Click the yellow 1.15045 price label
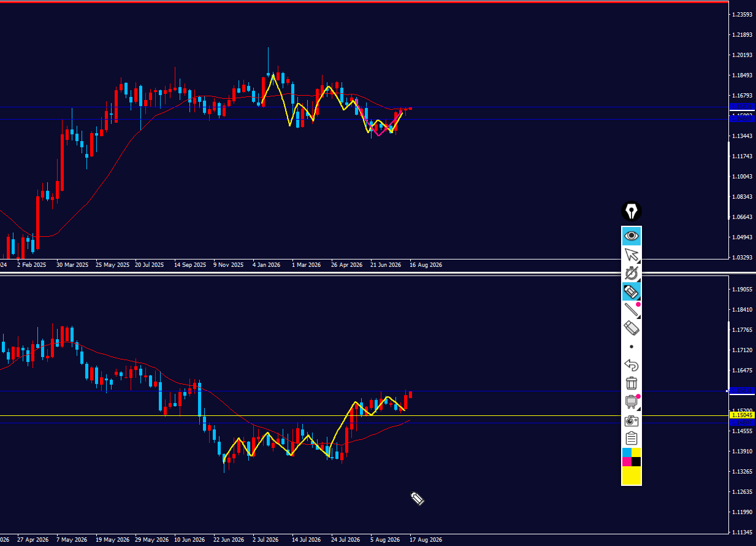The image size is (756, 546). 743,415
